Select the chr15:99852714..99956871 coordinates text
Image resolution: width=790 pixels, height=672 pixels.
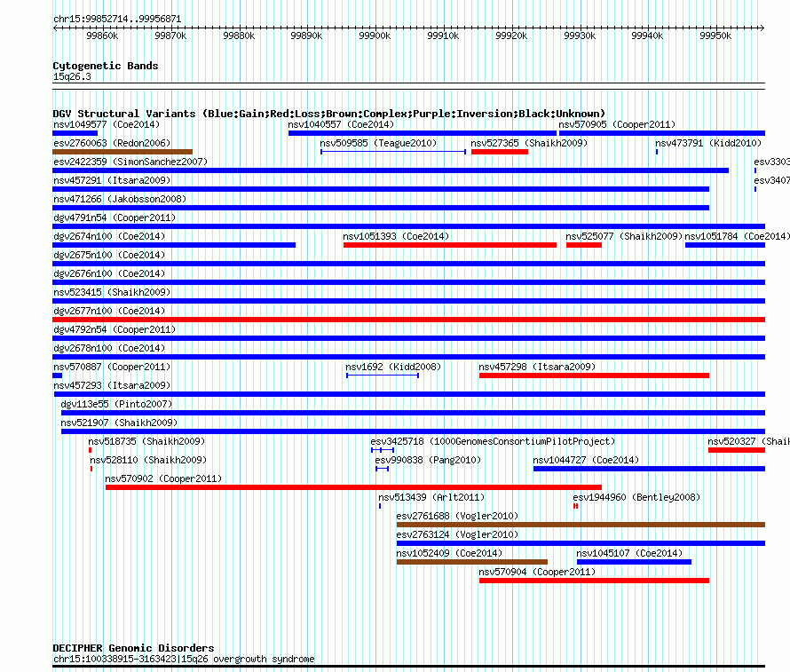pyautogui.click(x=117, y=20)
